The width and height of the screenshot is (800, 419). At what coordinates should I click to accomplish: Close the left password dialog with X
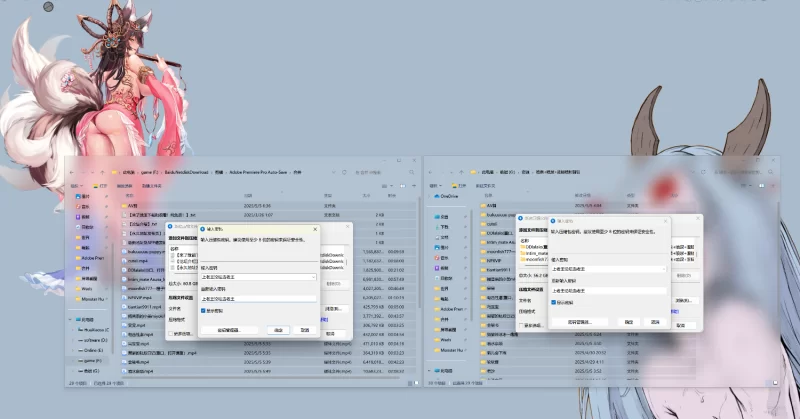point(315,230)
